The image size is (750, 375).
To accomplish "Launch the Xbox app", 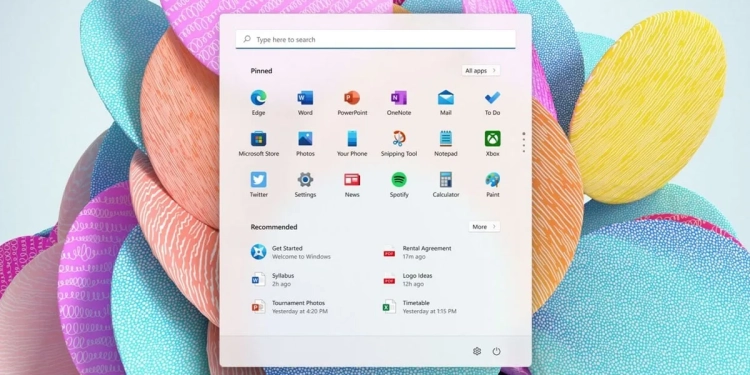I will click(492, 143).
